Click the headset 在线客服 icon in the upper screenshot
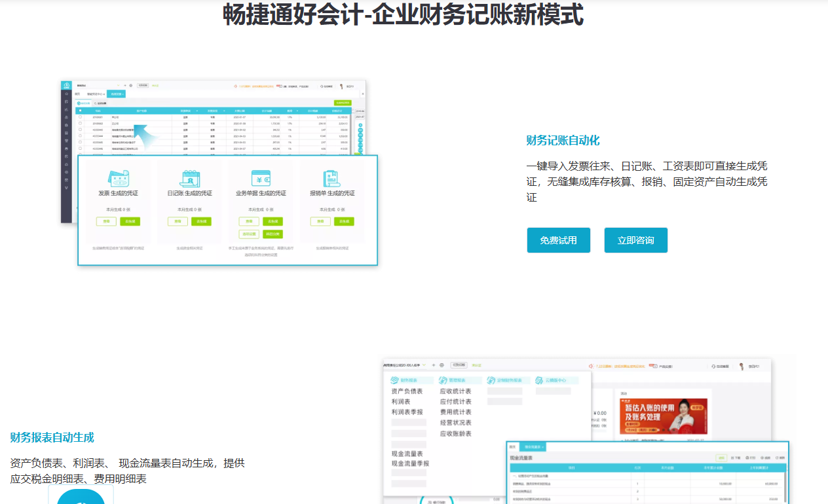The width and height of the screenshot is (828, 504). click(x=322, y=86)
